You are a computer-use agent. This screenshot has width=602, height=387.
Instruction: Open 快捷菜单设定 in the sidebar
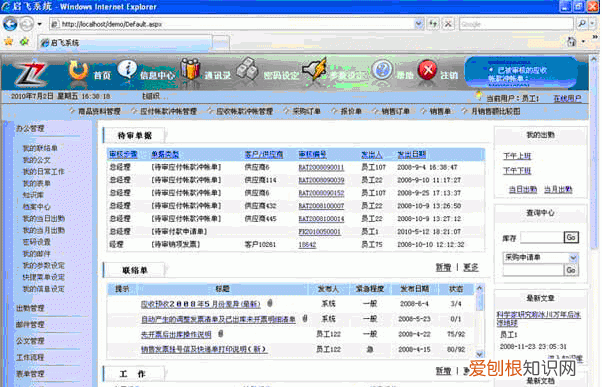click(43, 277)
